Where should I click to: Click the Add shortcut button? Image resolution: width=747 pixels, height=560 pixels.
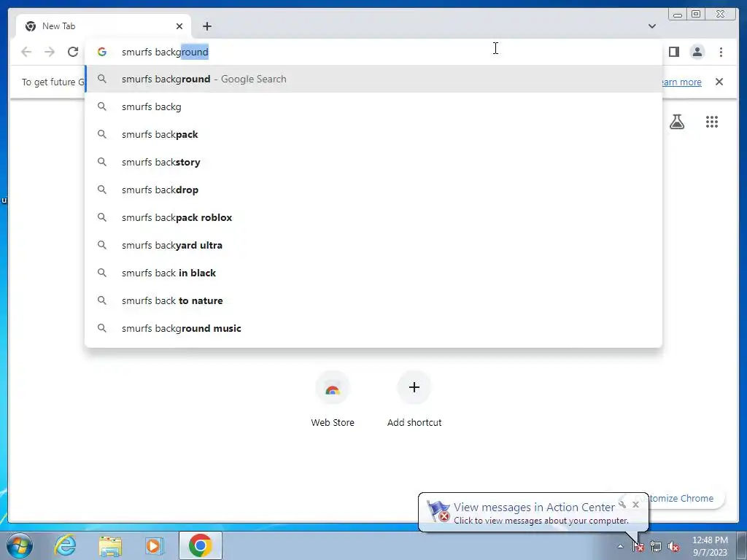(414, 399)
